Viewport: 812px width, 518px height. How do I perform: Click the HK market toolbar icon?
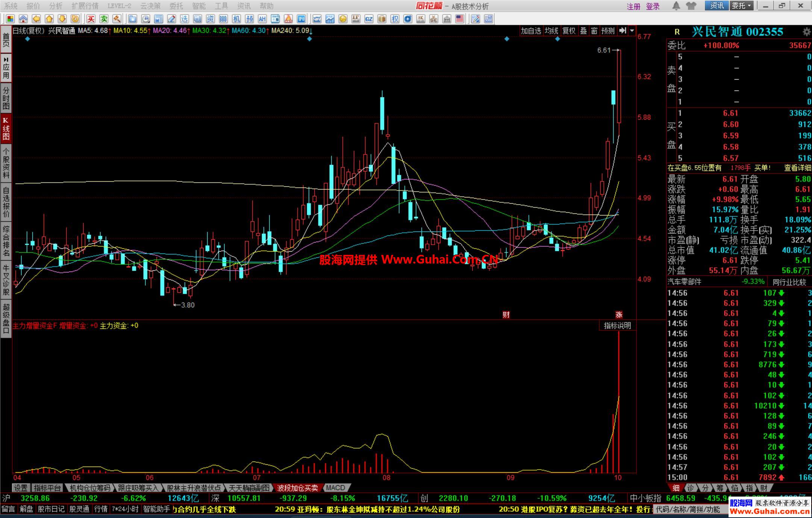click(421, 19)
